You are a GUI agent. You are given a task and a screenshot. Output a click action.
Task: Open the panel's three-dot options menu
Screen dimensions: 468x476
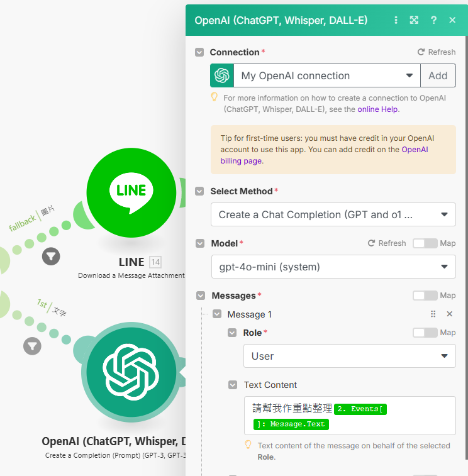click(x=396, y=20)
